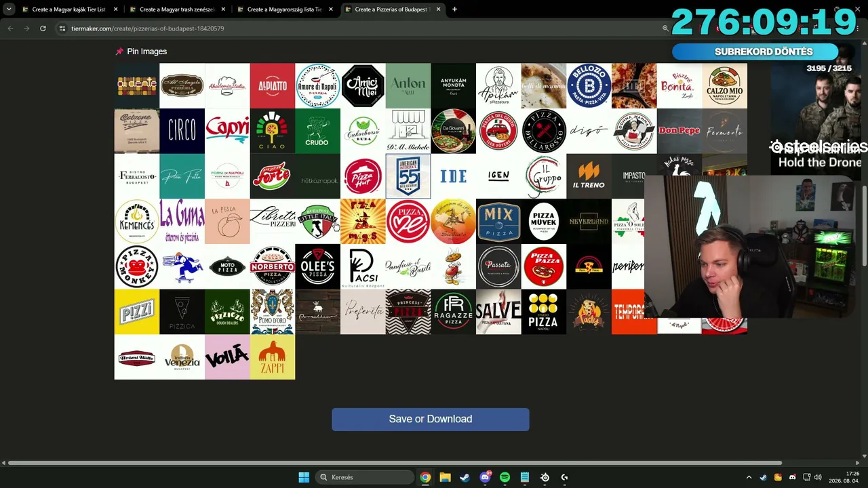Screen dimensions: 868x488
Task: Pick the Trattoria Venezia logo
Action: point(182,357)
